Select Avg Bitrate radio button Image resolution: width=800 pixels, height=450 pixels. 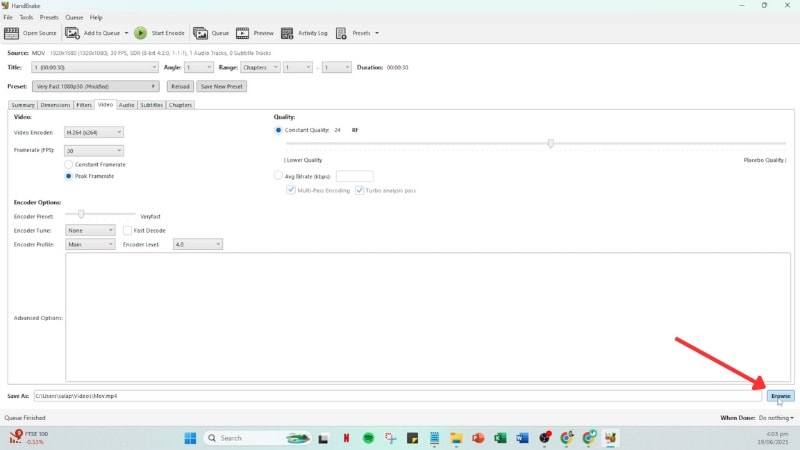pyautogui.click(x=278, y=176)
